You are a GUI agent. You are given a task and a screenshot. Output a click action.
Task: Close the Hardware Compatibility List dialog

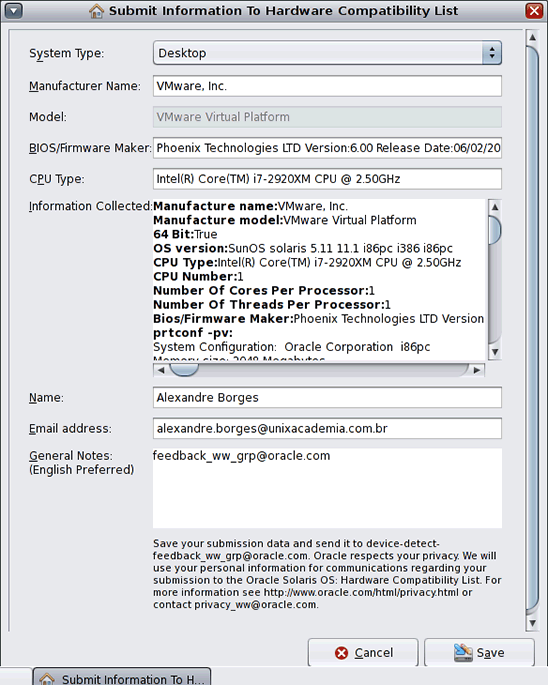534,10
